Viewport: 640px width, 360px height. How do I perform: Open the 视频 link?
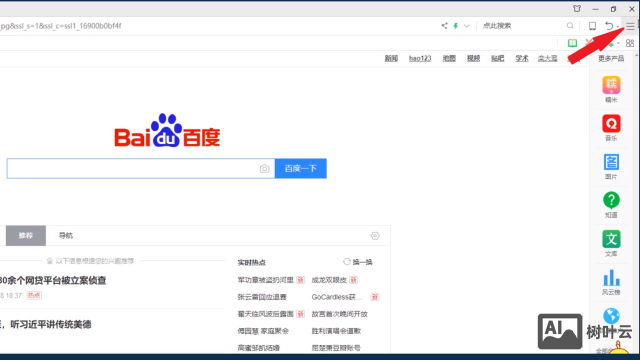click(473, 58)
